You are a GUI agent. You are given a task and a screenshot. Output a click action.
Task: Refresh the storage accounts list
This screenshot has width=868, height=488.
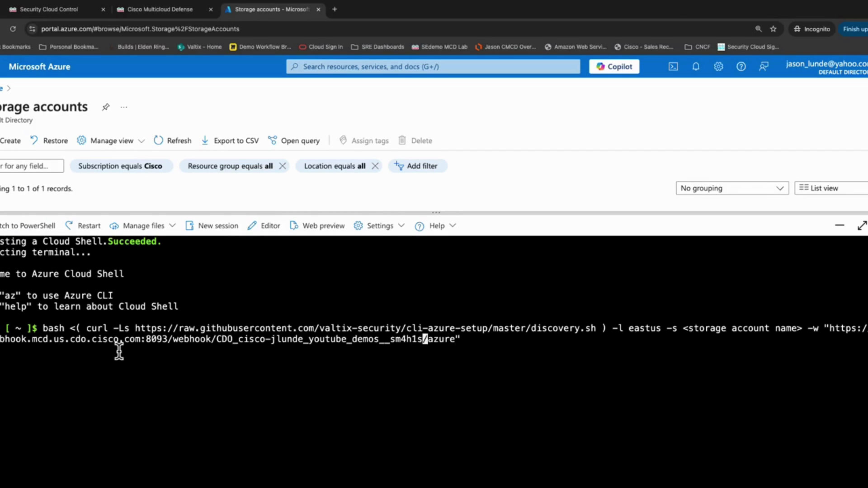(173, 141)
